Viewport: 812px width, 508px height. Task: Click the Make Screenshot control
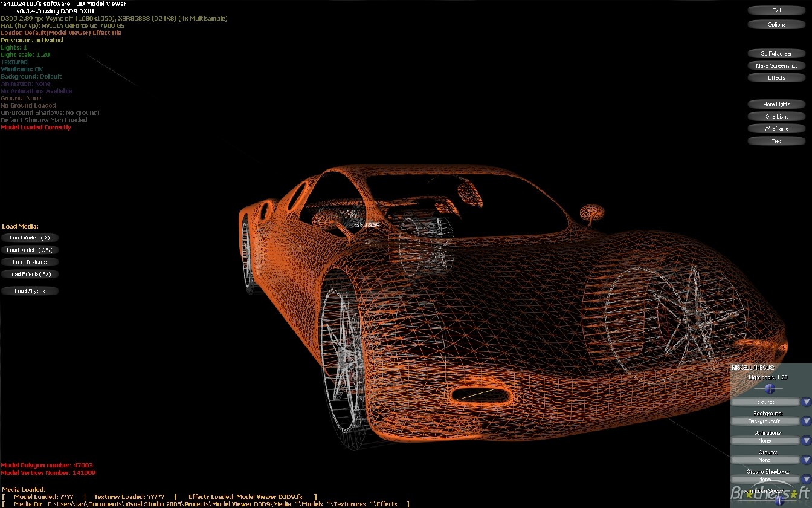click(776, 65)
